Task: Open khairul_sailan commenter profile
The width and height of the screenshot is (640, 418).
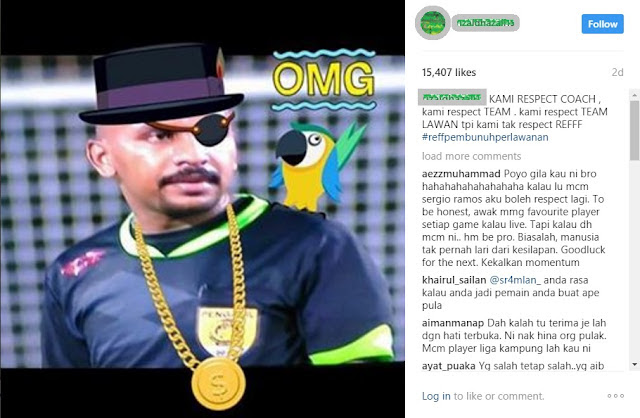Action: coord(454,280)
